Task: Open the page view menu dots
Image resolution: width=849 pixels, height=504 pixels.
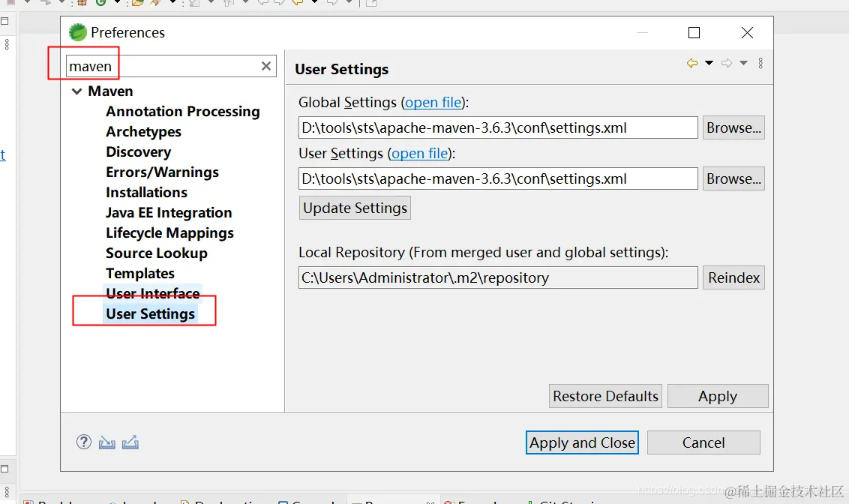Action: [x=760, y=63]
